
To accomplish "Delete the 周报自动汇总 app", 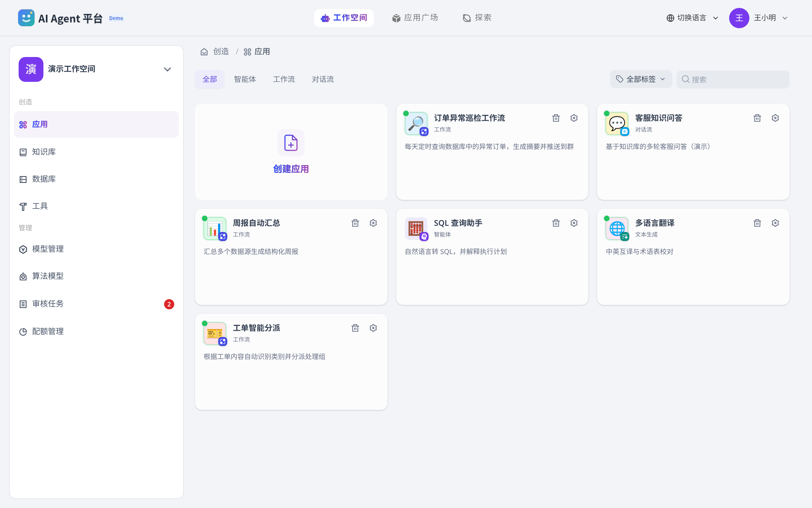I will 355,223.
